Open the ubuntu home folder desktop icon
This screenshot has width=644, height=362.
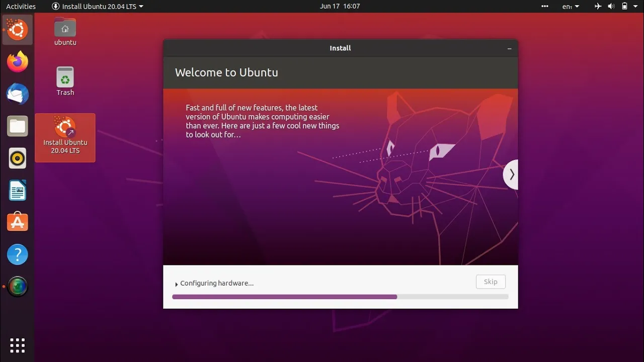[x=65, y=32]
